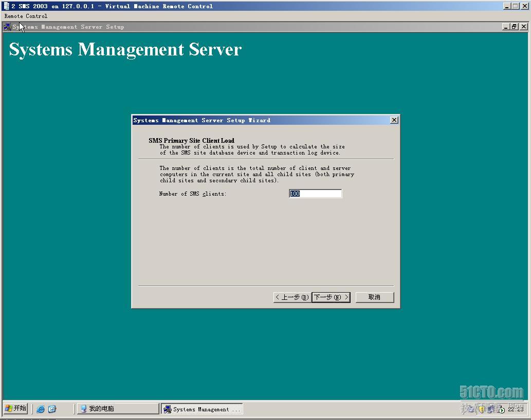Minimize the Systems Management Server Setup window

click(x=506, y=26)
